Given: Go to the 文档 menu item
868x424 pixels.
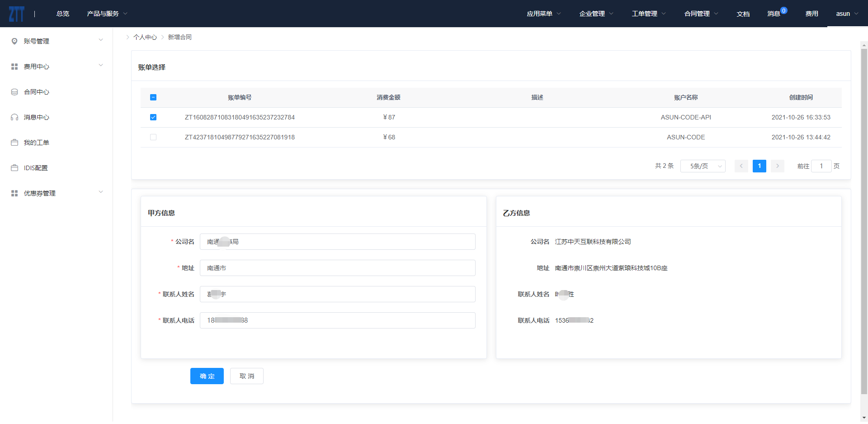Looking at the screenshot, I should tap(743, 14).
